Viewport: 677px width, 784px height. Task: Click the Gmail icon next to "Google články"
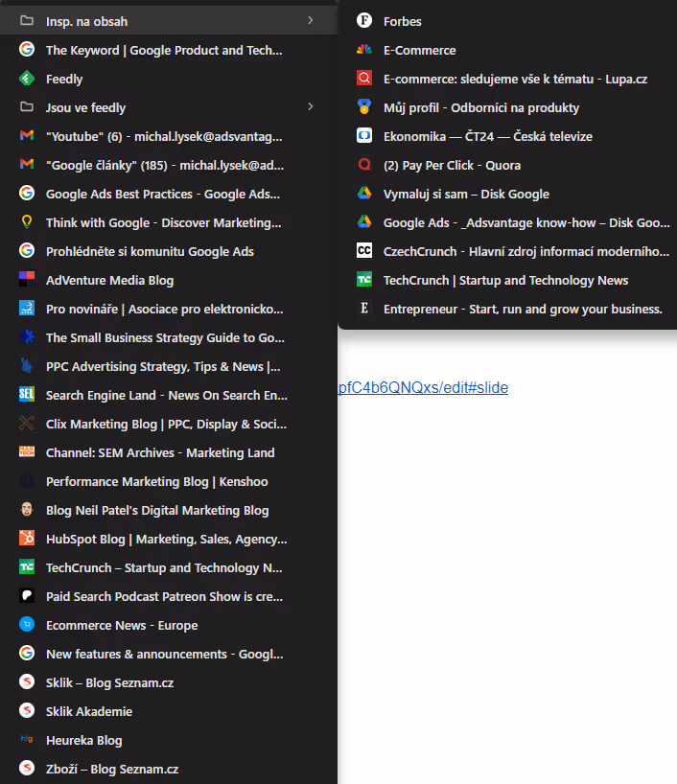pos(27,164)
